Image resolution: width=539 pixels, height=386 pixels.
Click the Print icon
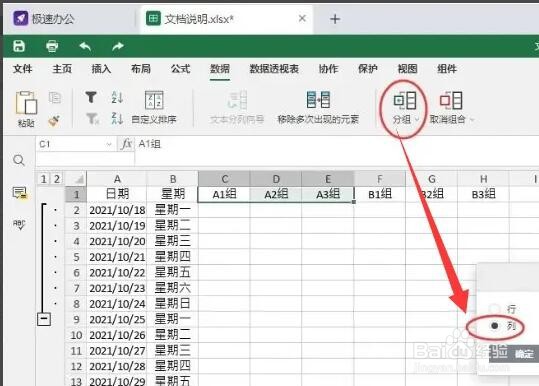point(52,46)
